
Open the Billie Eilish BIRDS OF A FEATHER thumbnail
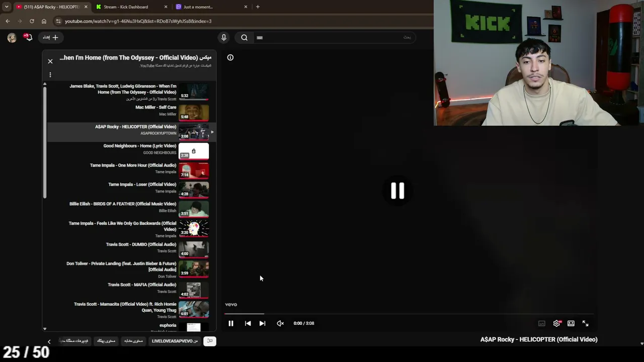point(194,209)
